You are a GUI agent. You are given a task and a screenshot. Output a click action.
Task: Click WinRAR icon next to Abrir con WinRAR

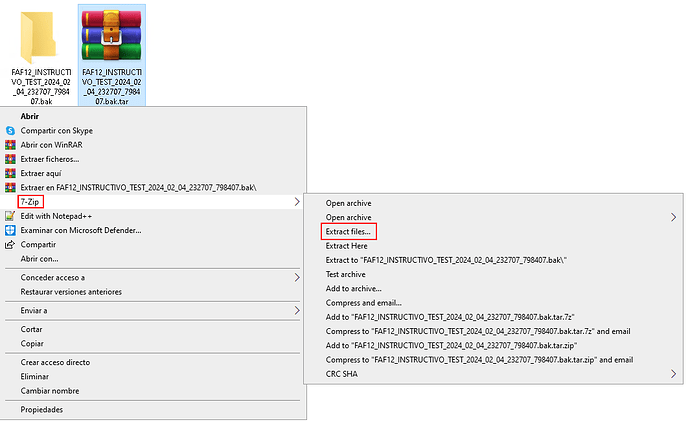(x=10, y=145)
